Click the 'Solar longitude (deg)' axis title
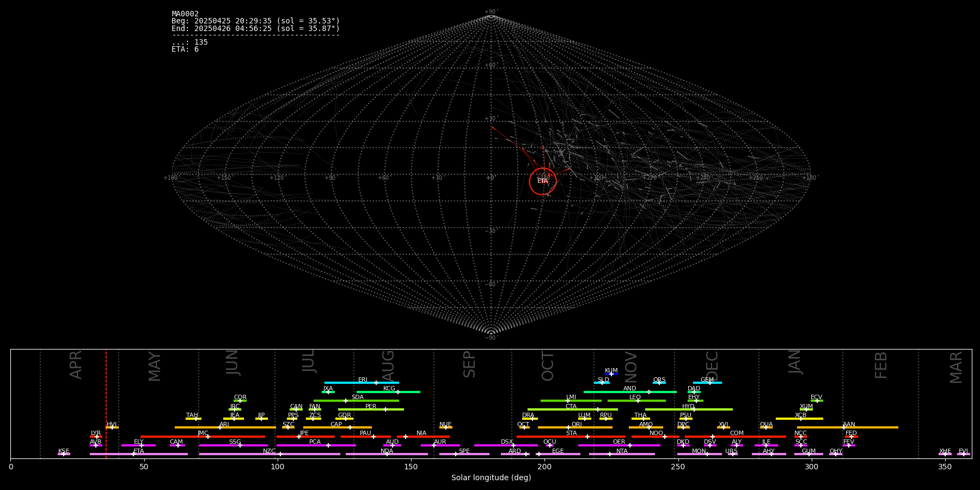Image resolution: width=980 pixels, height=490 pixels. click(491, 478)
